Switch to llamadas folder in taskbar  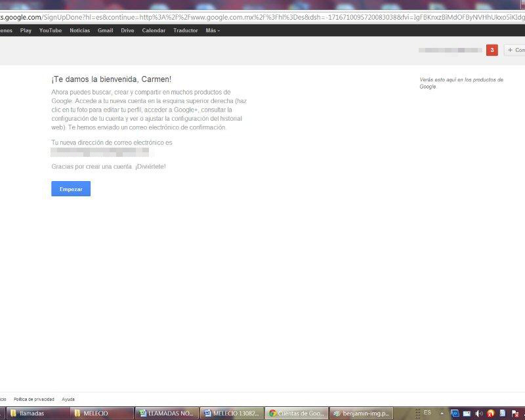click(37, 413)
